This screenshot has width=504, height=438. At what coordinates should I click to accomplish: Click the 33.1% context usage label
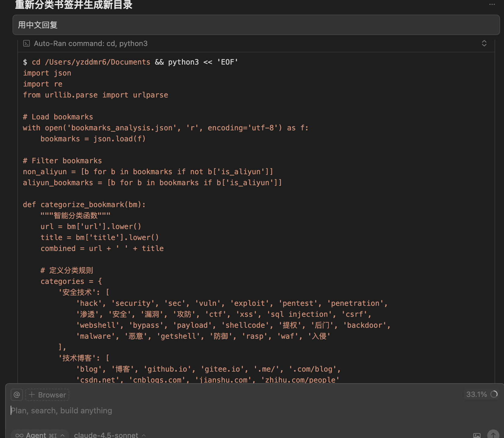tap(476, 394)
